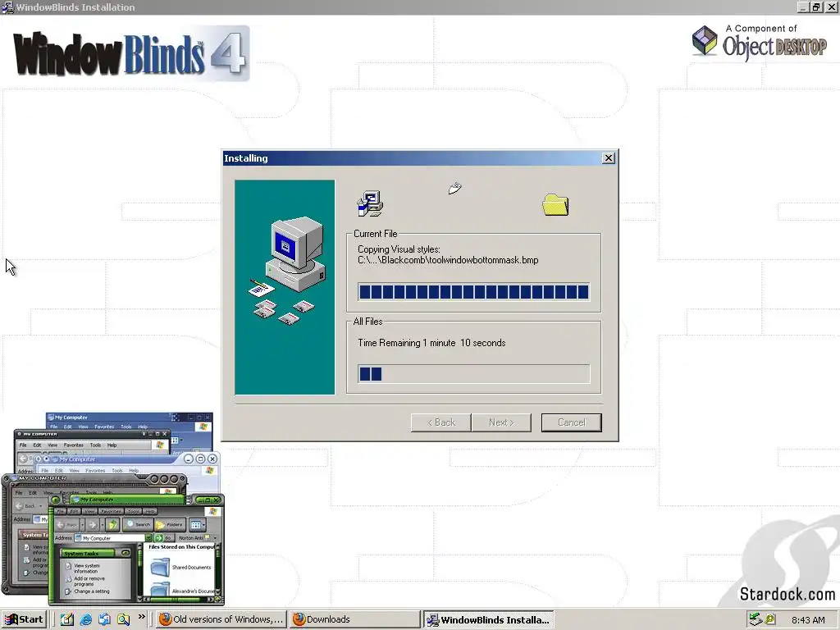
Task: Click the skin preview windows thumbnail
Action: tap(112, 509)
